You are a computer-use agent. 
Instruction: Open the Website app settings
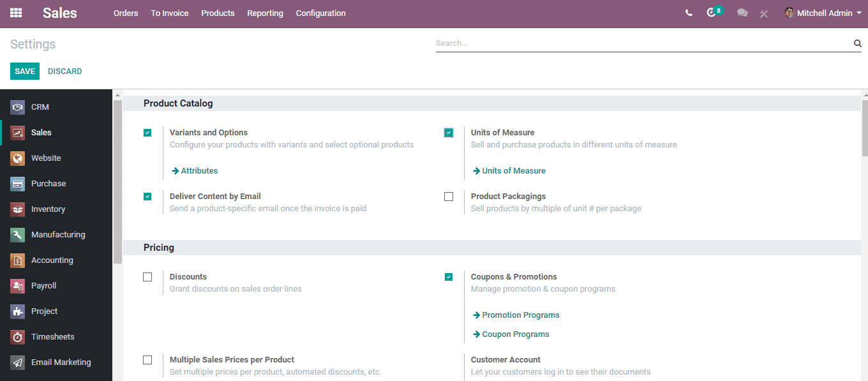coord(45,158)
